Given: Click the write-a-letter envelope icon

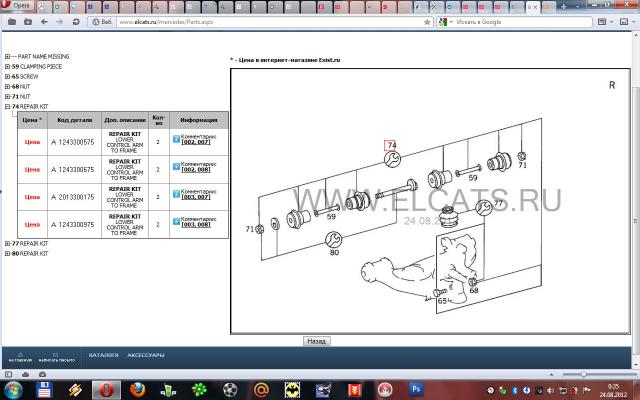Looking at the screenshot, I should (56, 355).
